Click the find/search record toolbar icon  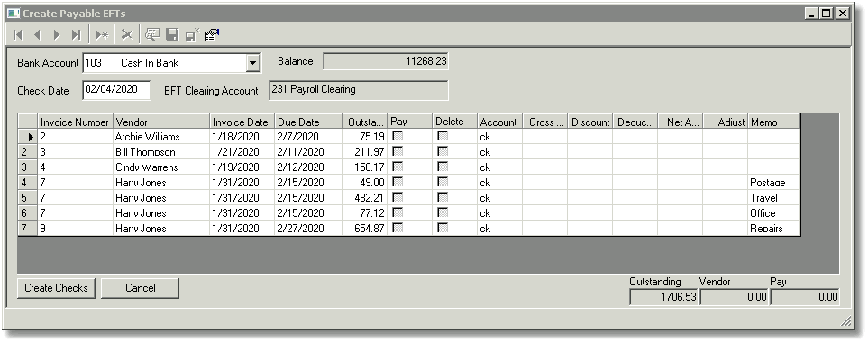click(x=152, y=35)
